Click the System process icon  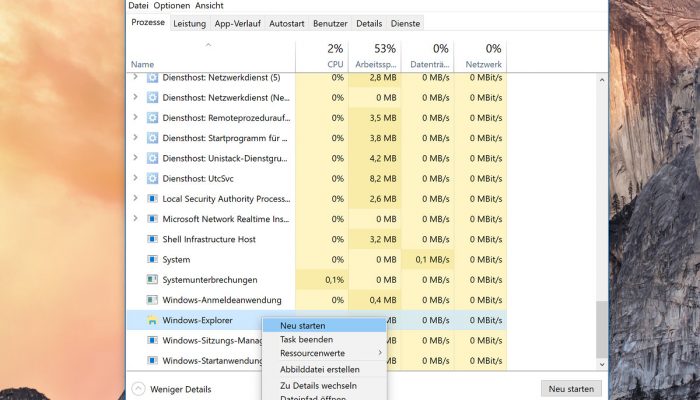(152, 259)
